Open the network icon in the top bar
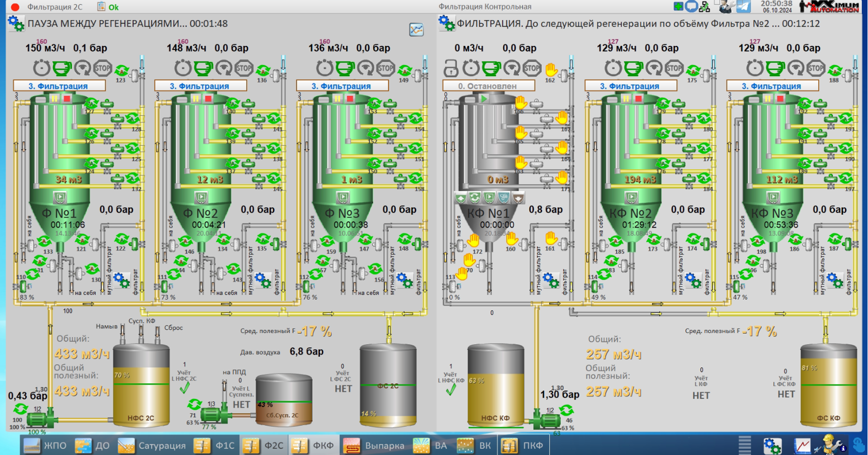 click(x=705, y=7)
